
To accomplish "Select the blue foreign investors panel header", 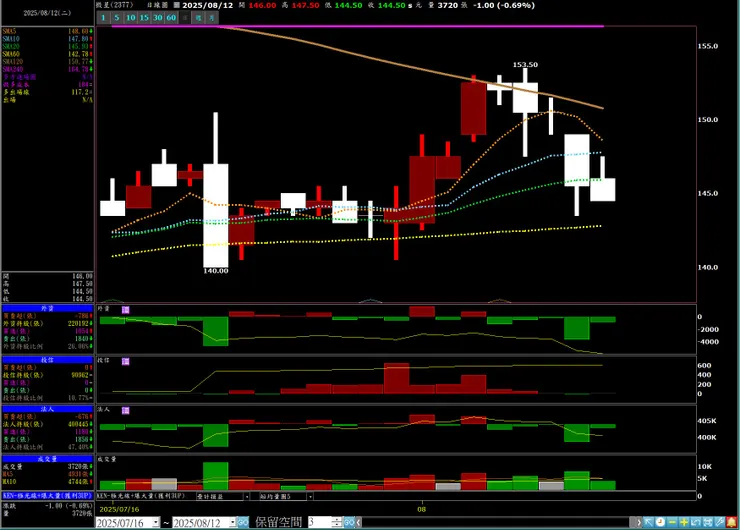I will tap(47, 308).
